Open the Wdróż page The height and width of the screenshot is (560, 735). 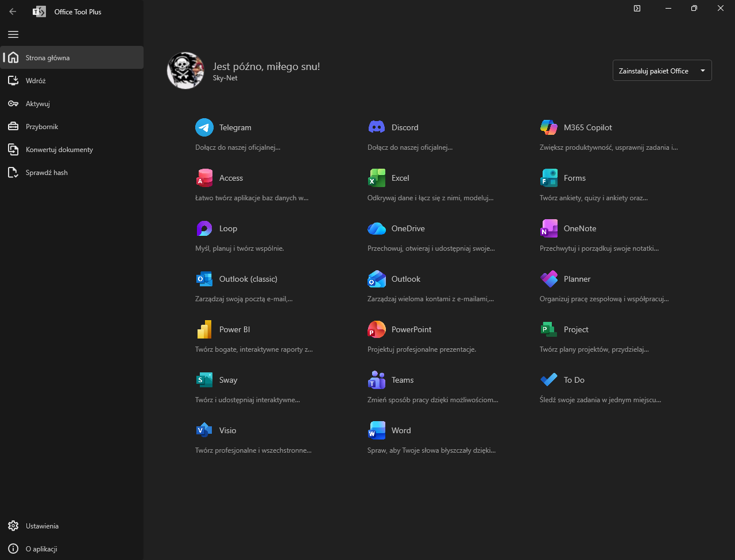click(72, 80)
